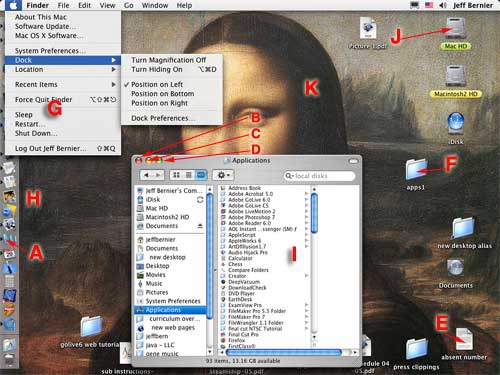Expand Adobe GoLive 6.0 folder arrow

click(x=306, y=200)
